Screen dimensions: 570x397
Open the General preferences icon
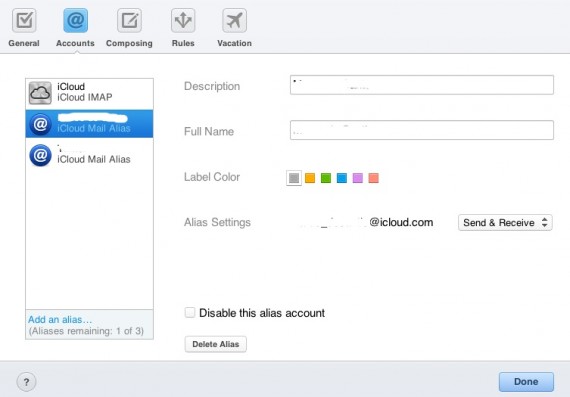24,20
